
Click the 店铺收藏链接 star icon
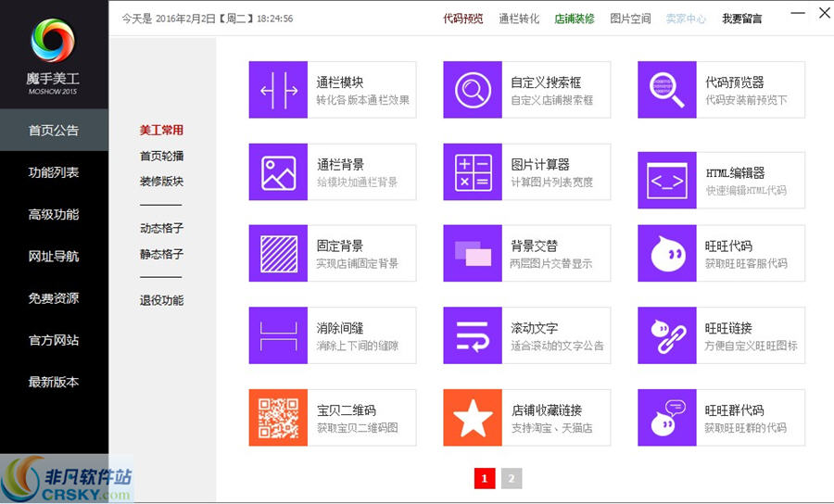[473, 418]
